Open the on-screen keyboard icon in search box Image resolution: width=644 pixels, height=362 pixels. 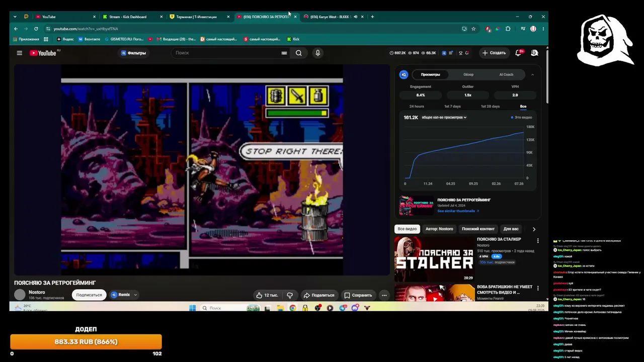click(284, 53)
